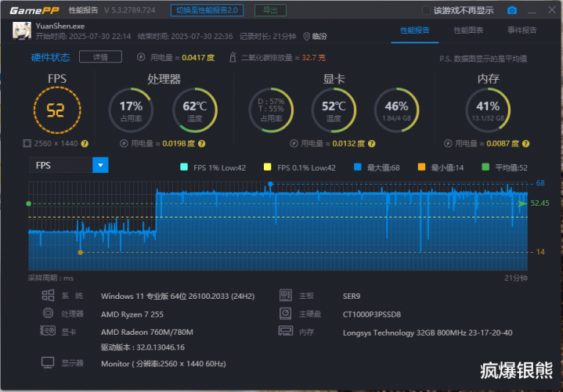Click the 导出 export button
563x392 pixels.
270,10
